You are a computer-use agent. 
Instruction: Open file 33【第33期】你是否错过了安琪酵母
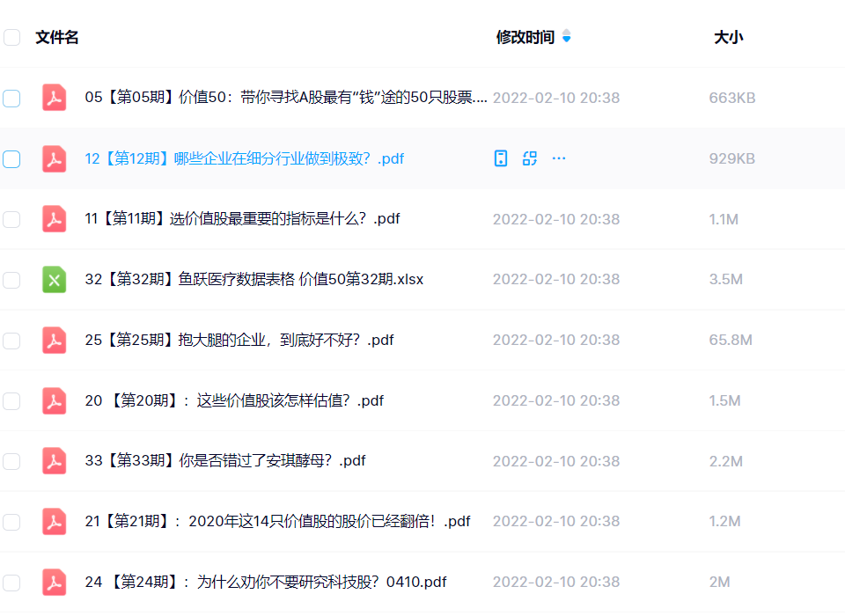pyautogui.click(x=224, y=461)
